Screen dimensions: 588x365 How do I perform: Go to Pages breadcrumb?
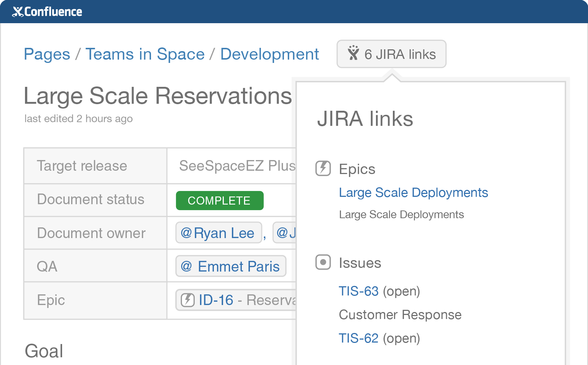[47, 54]
